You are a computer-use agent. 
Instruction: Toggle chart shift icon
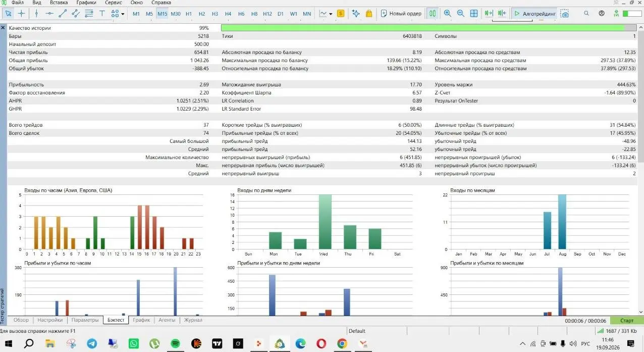501,14
